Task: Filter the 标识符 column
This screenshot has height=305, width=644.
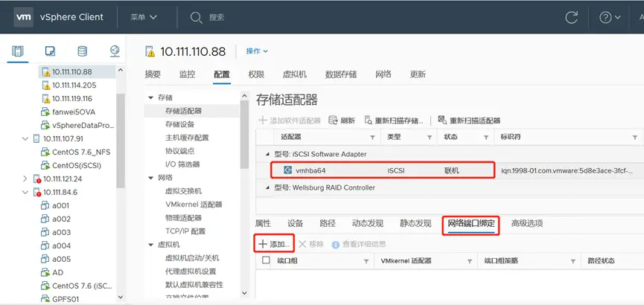Action: point(635,138)
